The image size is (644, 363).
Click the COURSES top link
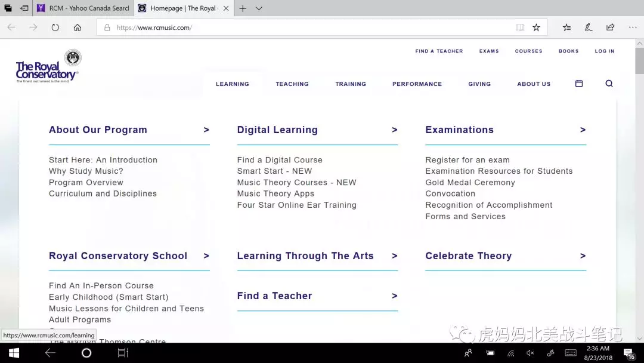point(528,51)
